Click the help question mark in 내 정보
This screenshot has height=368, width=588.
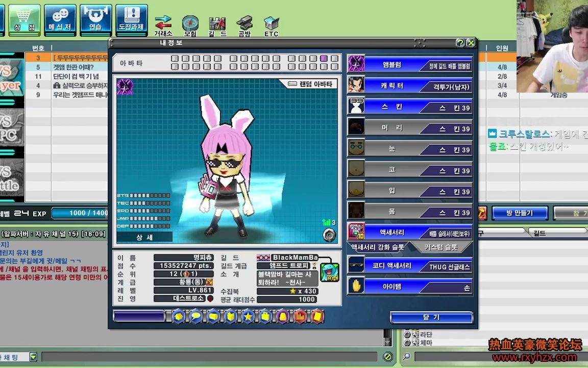point(460,43)
